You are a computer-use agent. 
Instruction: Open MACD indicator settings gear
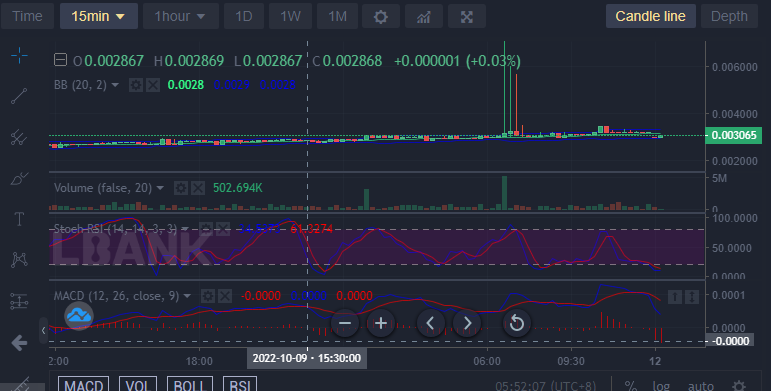208,296
